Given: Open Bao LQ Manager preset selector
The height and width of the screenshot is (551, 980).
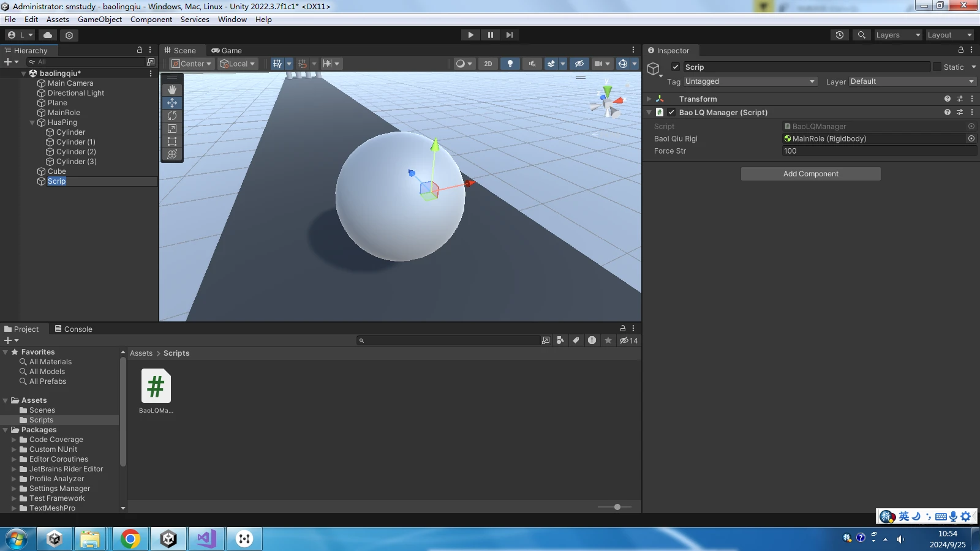Looking at the screenshot, I should (960, 112).
